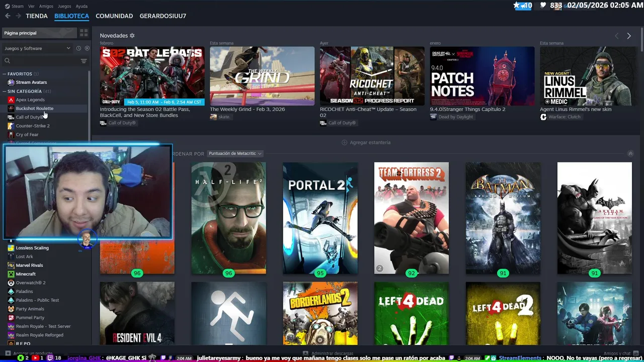
Task: Select Overwatch 2 in library list
Action: coord(31,283)
